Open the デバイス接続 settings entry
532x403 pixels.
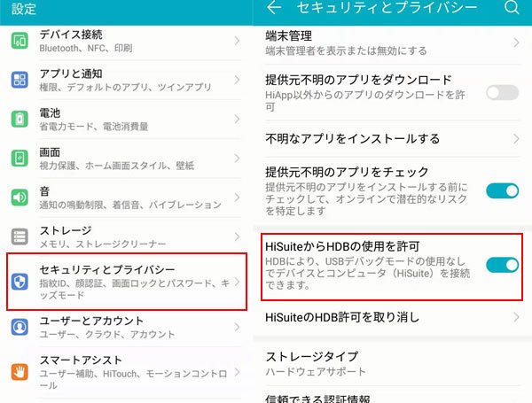[126, 41]
